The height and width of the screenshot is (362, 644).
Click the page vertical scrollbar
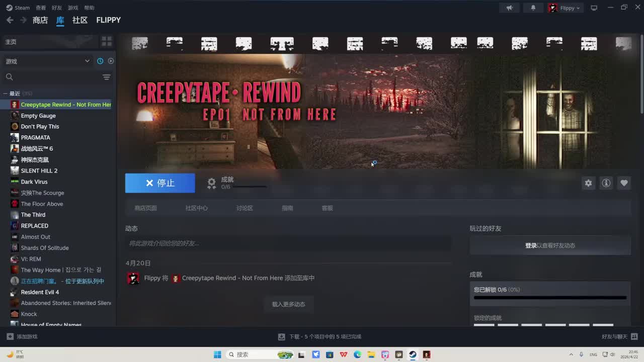pyautogui.click(x=641, y=75)
